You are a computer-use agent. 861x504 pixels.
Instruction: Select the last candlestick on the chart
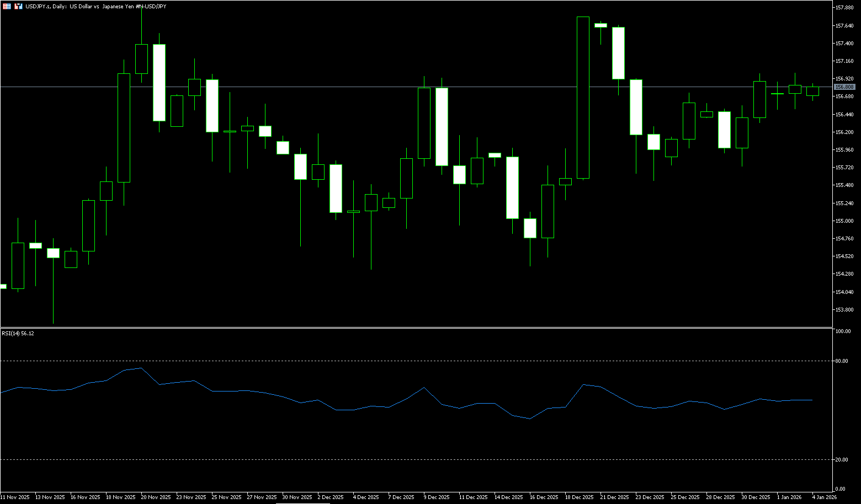tap(812, 92)
